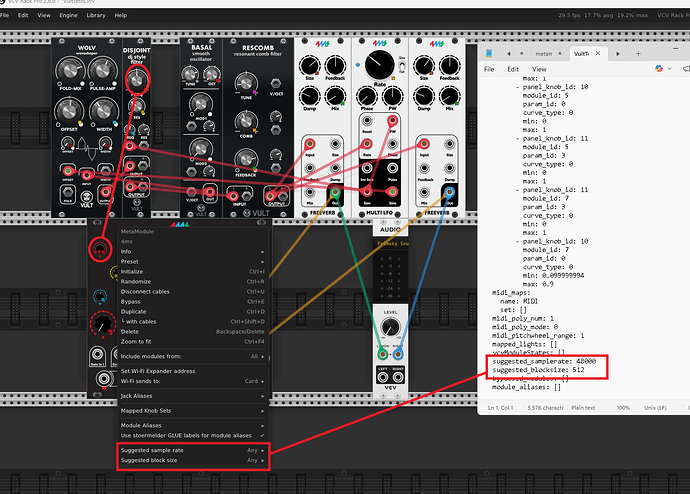Click Audio module Right output jack
Viewport: 690px width, 494px height.
pyautogui.click(x=398, y=377)
